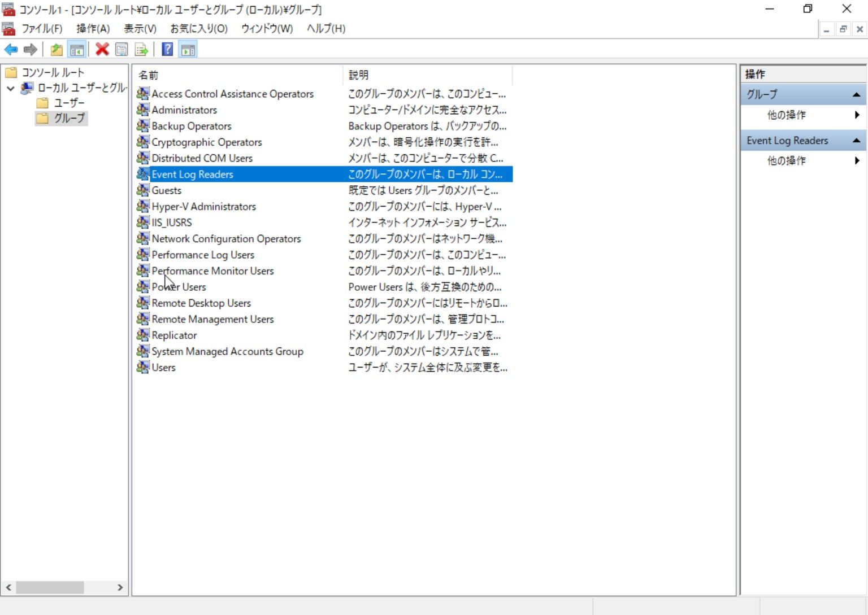Select Distributed COM Users row
The width and height of the screenshot is (868, 615).
pos(324,158)
